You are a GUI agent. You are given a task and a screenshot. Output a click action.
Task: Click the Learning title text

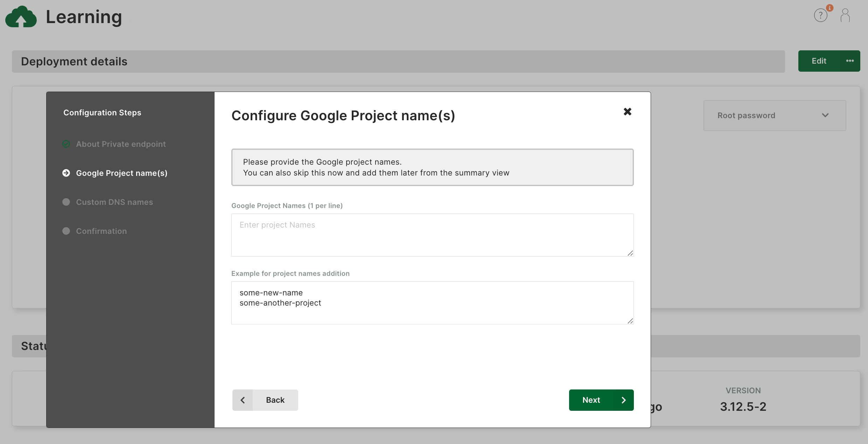click(x=84, y=17)
